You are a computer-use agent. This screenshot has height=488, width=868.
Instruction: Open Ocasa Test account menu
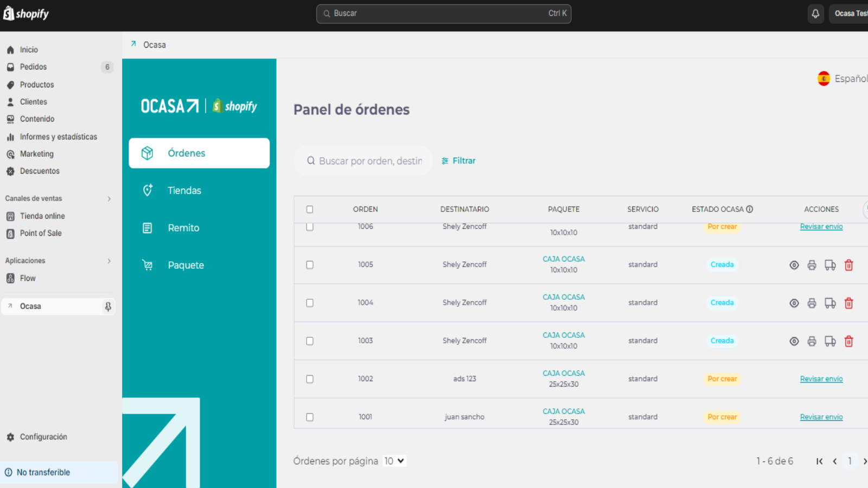click(x=848, y=14)
